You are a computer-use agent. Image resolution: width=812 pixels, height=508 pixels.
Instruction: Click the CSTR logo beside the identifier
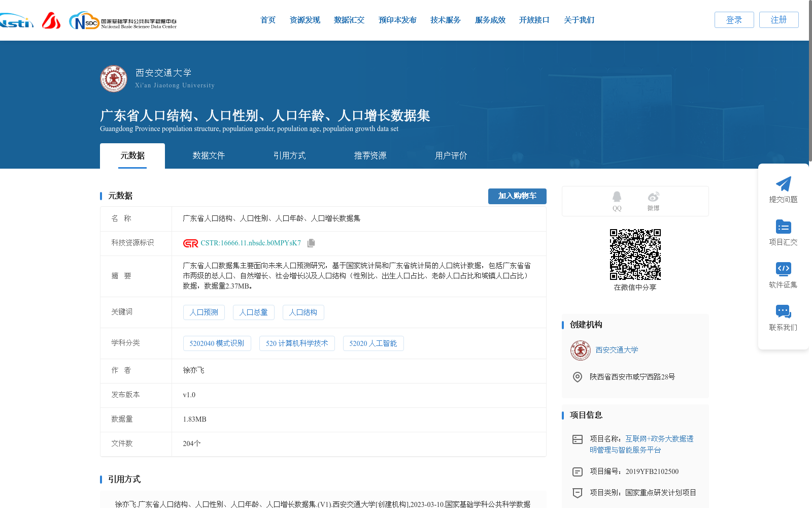(x=190, y=243)
